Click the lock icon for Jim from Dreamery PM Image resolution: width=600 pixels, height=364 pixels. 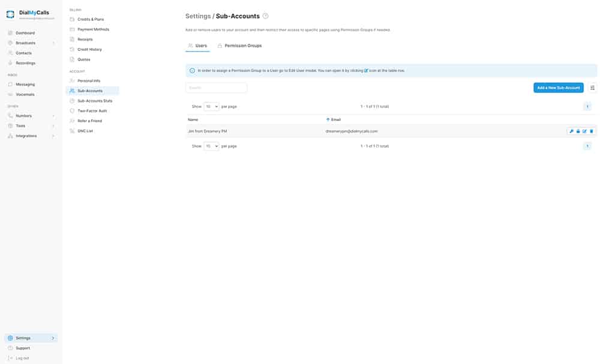coord(578,131)
